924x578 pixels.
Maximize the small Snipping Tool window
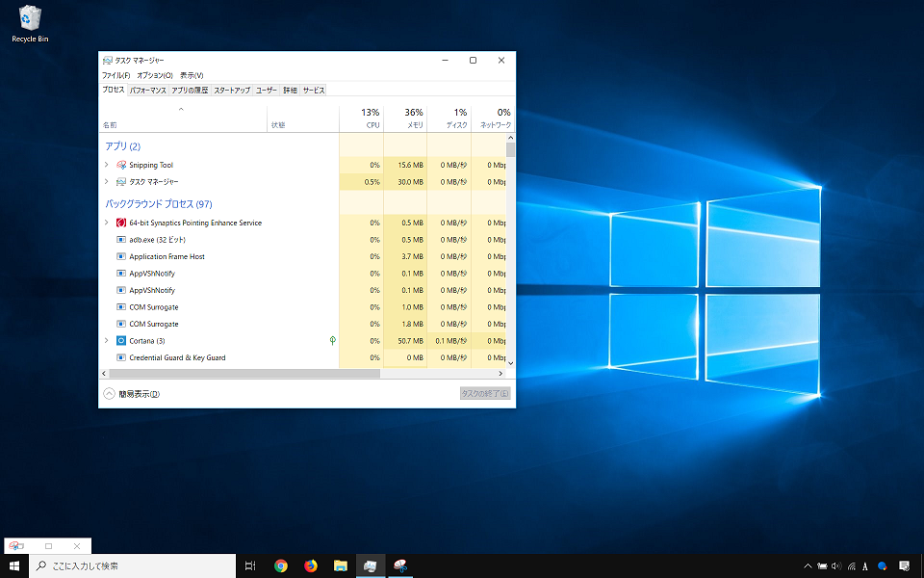[x=48, y=546]
